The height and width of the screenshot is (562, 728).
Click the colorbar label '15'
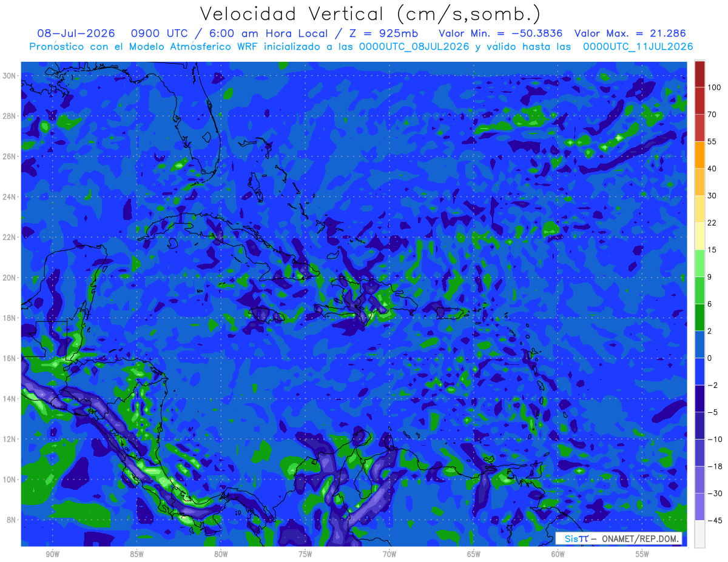(712, 250)
